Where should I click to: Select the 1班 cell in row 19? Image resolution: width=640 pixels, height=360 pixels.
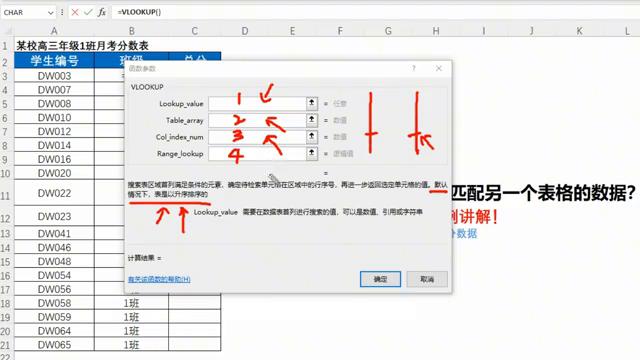point(131,317)
